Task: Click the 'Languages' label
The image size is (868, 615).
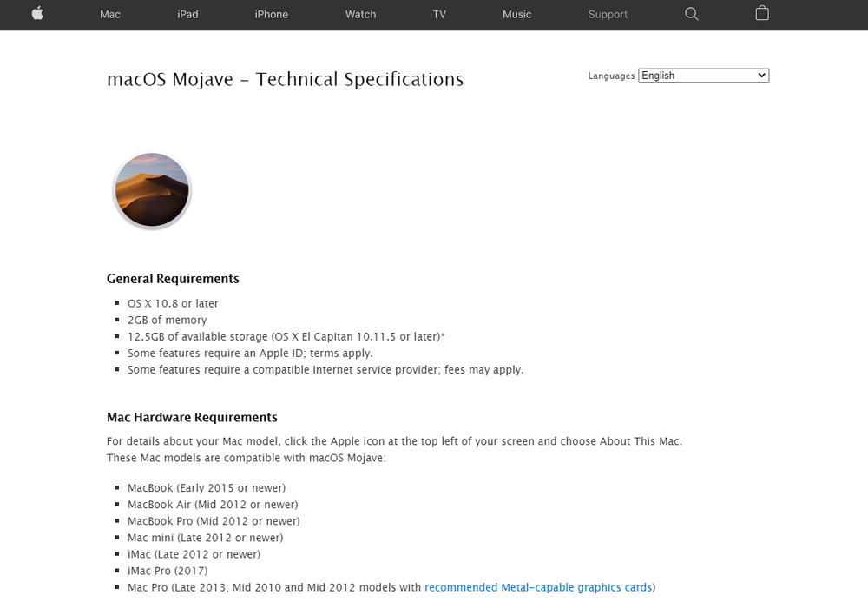Action: tap(611, 76)
